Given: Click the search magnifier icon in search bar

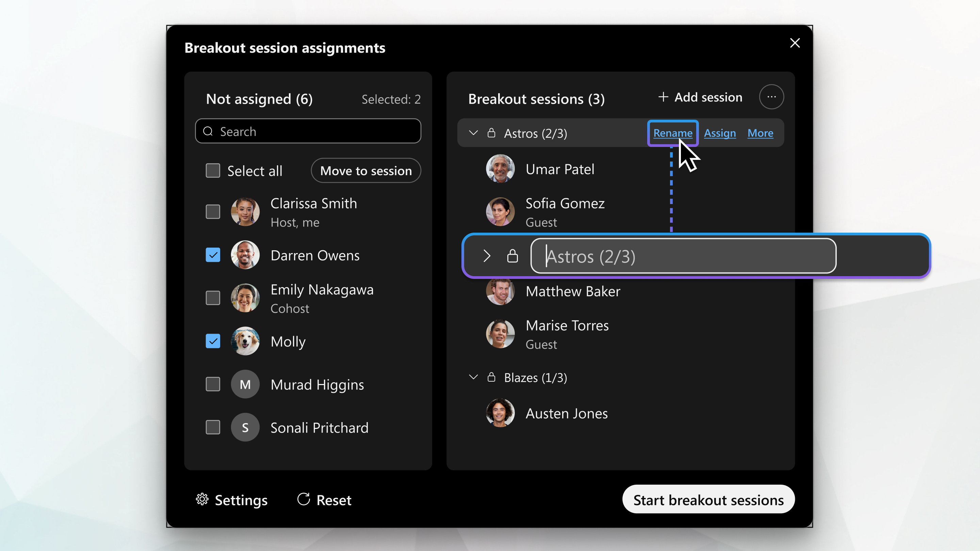Looking at the screenshot, I should coord(209,131).
